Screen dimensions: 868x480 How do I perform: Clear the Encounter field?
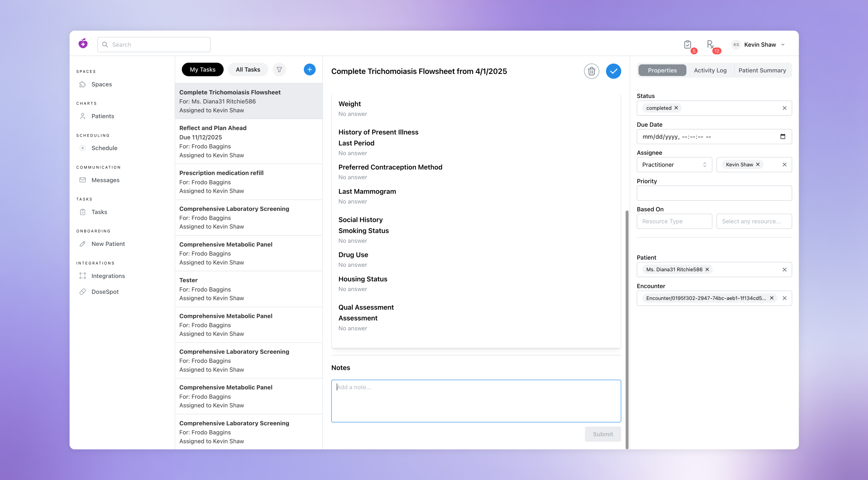[x=784, y=298]
